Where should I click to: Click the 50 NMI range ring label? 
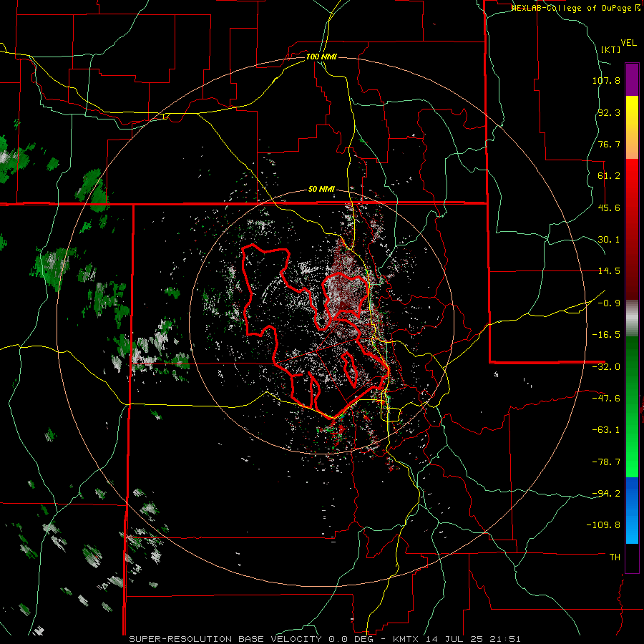[321, 190]
